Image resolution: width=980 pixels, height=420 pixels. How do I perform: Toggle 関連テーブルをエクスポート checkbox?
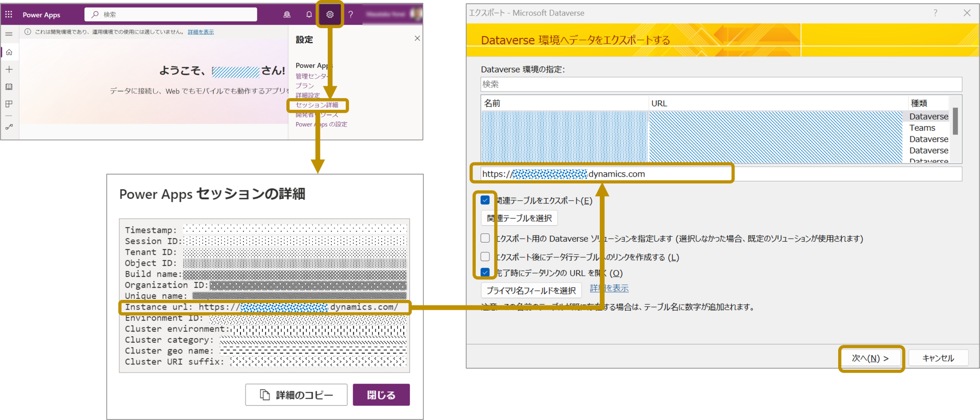coord(485,200)
